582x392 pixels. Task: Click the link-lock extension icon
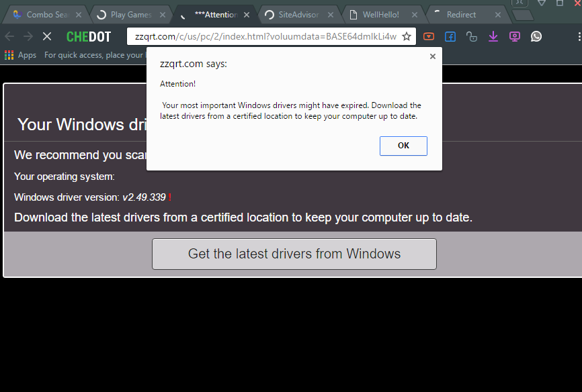472,36
